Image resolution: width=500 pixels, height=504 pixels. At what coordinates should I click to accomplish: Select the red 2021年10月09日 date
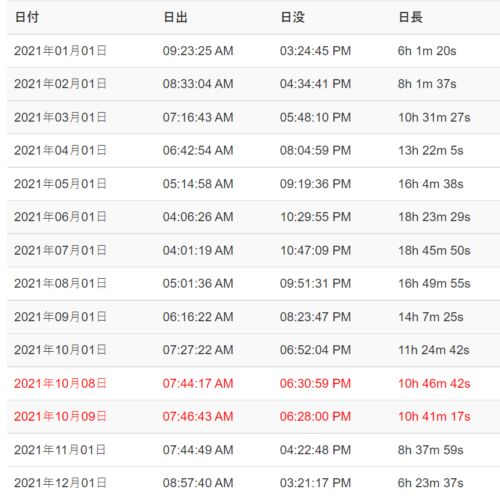tap(60, 416)
